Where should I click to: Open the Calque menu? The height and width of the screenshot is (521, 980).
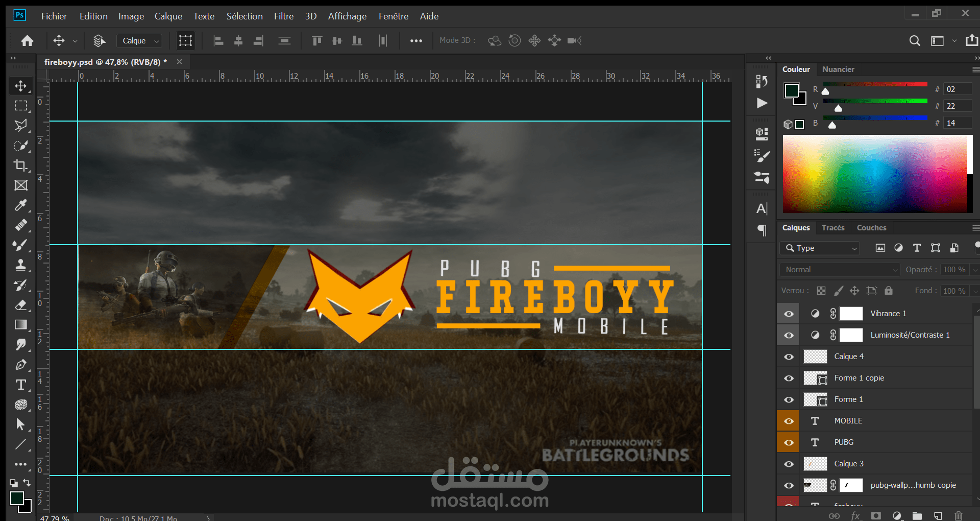[x=168, y=16]
